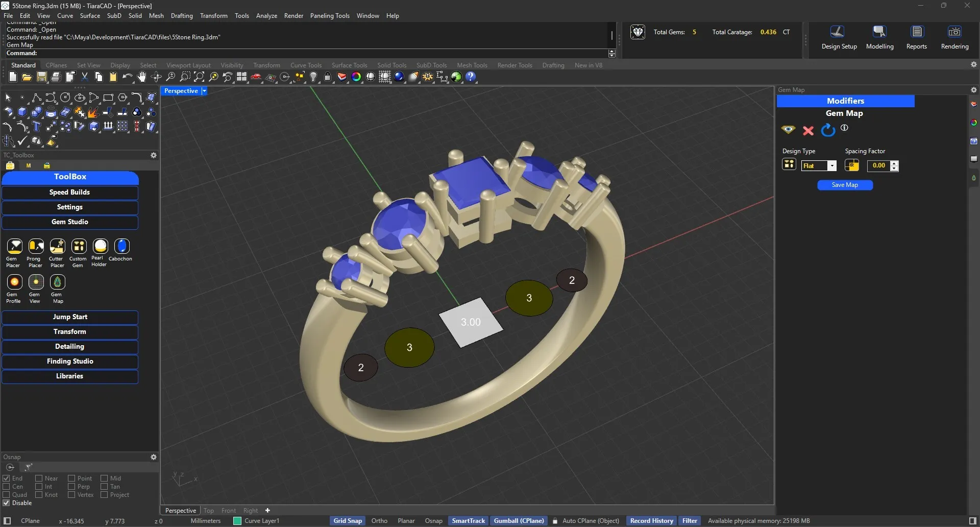
Task: Expand the Perspective viewport dropdown arrow
Action: click(x=204, y=91)
